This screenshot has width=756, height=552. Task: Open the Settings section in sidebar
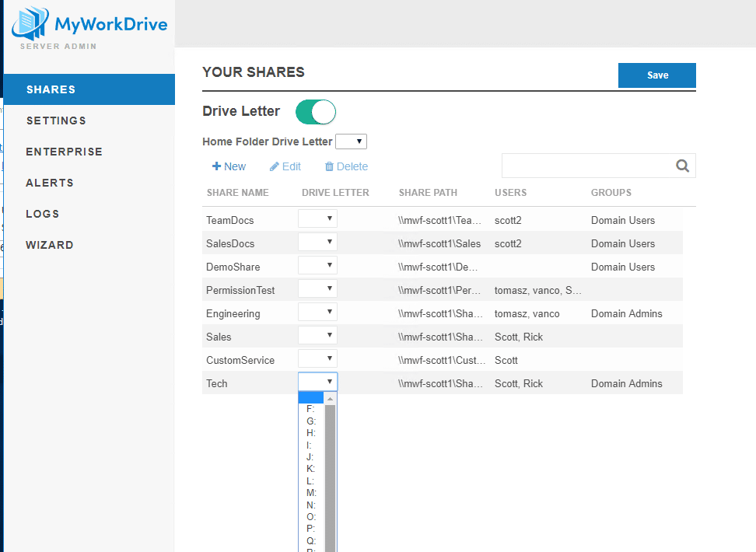click(x=56, y=121)
